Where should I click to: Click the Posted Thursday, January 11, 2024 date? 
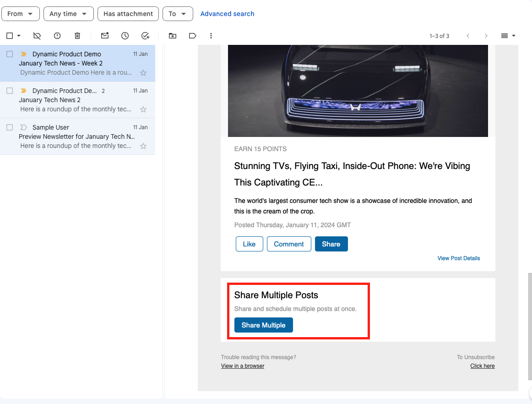tap(293, 225)
